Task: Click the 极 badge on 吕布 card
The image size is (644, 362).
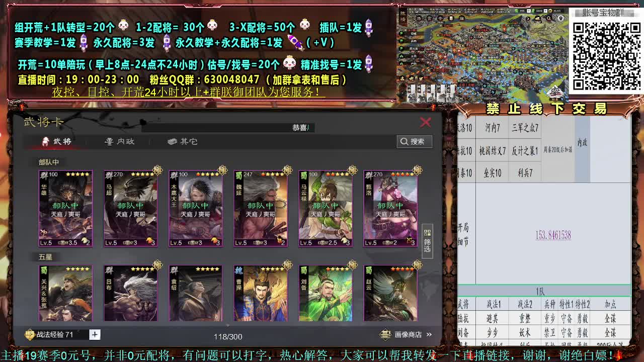Action: pos(157,265)
